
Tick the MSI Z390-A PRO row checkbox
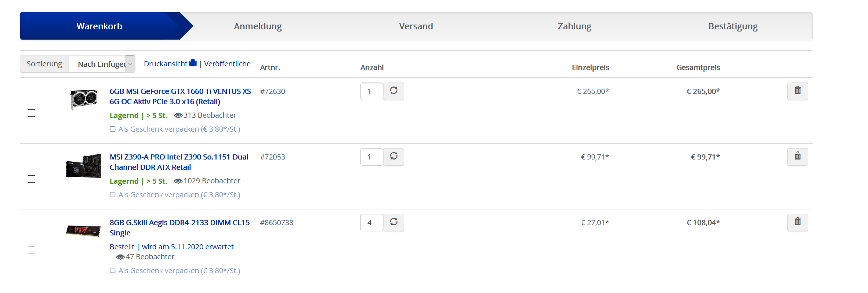tap(32, 179)
